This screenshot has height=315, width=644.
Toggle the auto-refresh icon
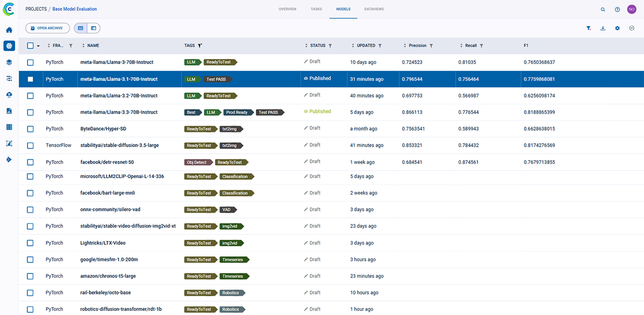631,28
